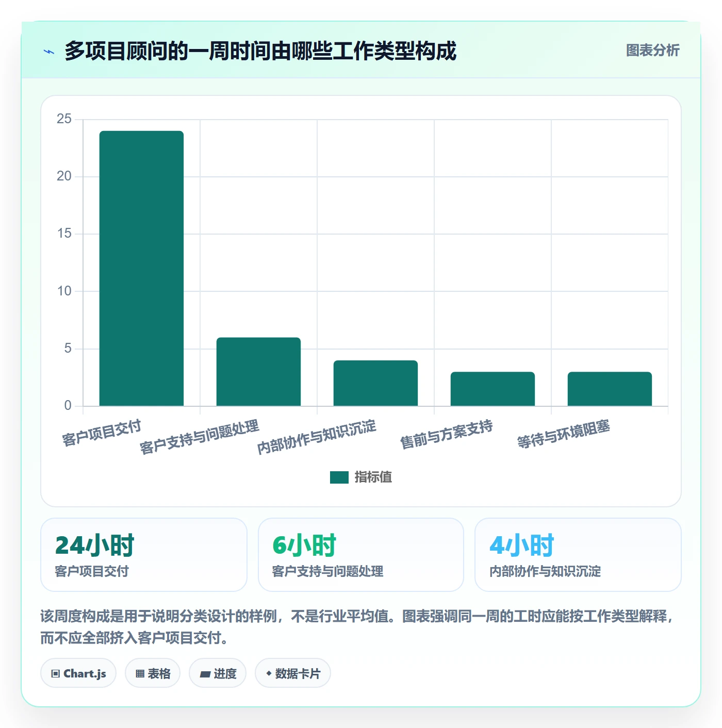Viewport: 722px width, 728px height.
Task: Click the main title 多项目顾问的一周时间由哪些工作类型构成
Action: coord(260,51)
